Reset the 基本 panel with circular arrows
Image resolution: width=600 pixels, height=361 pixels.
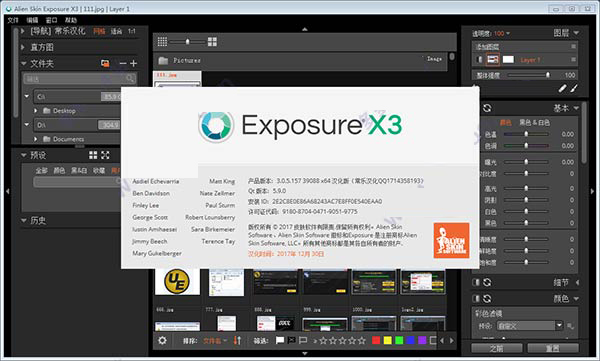click(x=487, y=108)
